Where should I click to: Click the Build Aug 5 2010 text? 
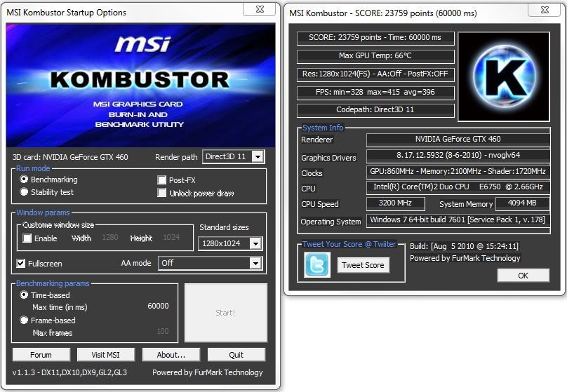pyautogui.click(x=465, y=246)
